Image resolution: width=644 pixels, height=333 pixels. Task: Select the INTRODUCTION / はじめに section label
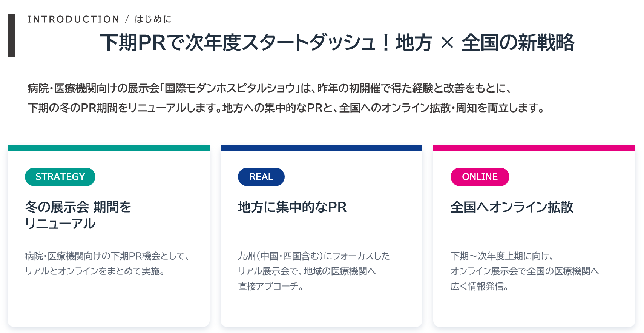pyautogui.click(x=100, y=19)
